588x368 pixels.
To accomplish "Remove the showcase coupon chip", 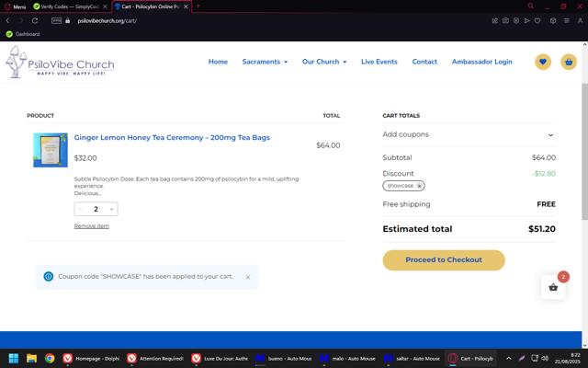I will (419, 186).
